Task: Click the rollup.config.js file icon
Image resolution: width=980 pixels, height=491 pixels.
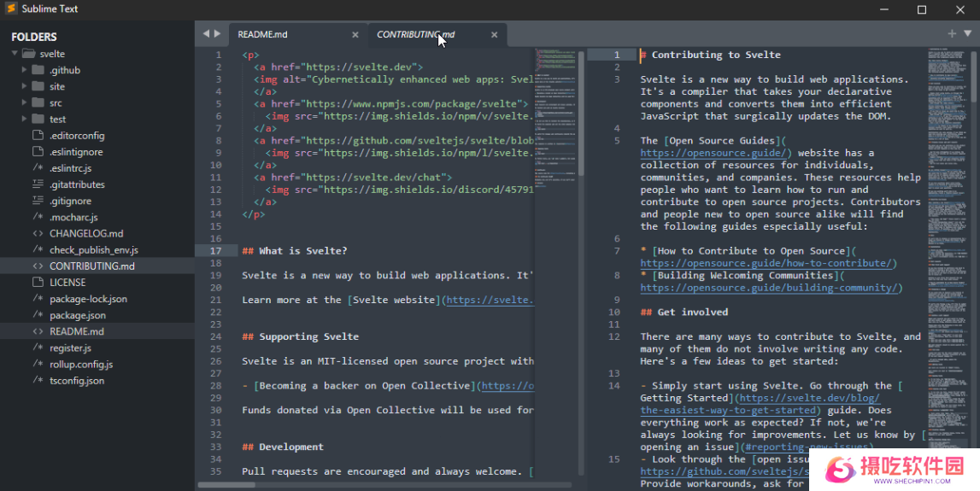Action: [x=38, y=364]
